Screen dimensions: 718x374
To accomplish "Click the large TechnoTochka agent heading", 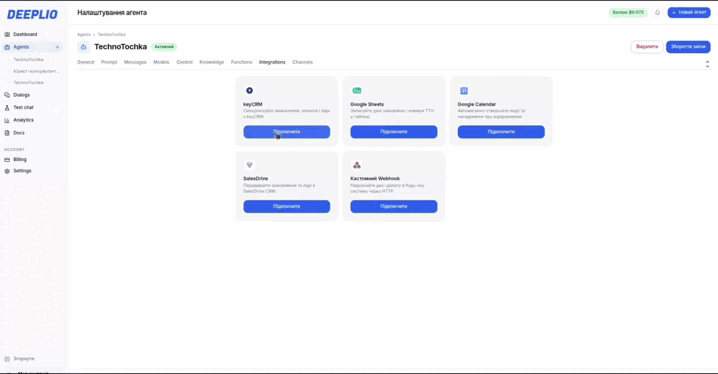I will [120, 47].
